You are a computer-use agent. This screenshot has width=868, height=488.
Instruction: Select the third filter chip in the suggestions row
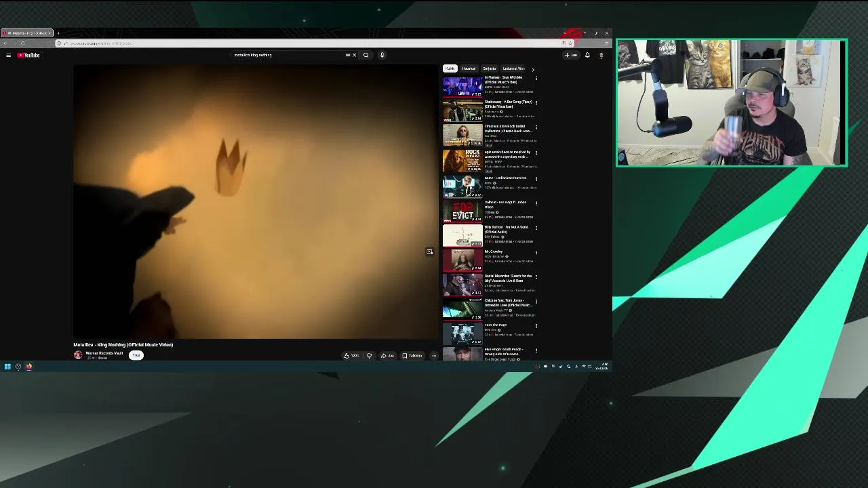point(490,68)
